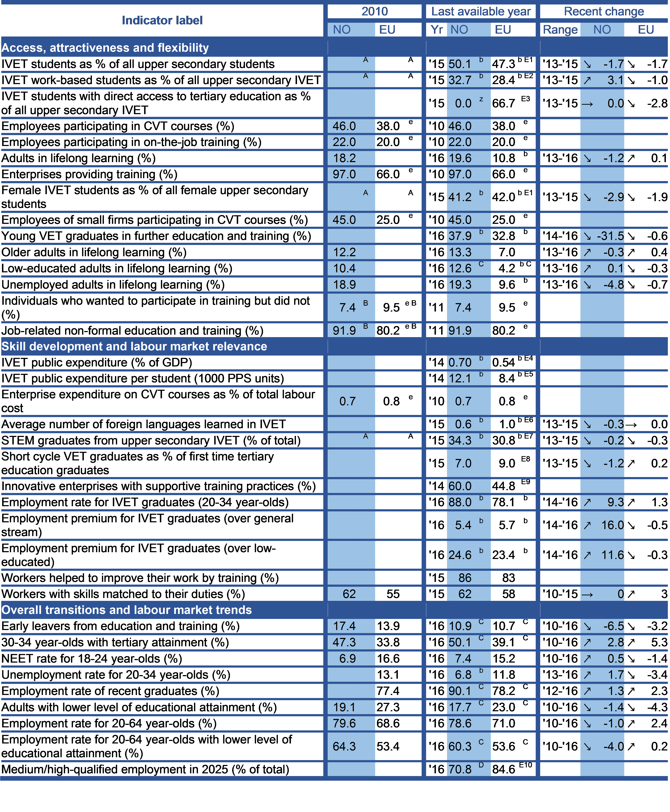Image resolution: width=670 pixels, height=812 pixels.
Task: Click the Range column header
Action: (560, 30)
